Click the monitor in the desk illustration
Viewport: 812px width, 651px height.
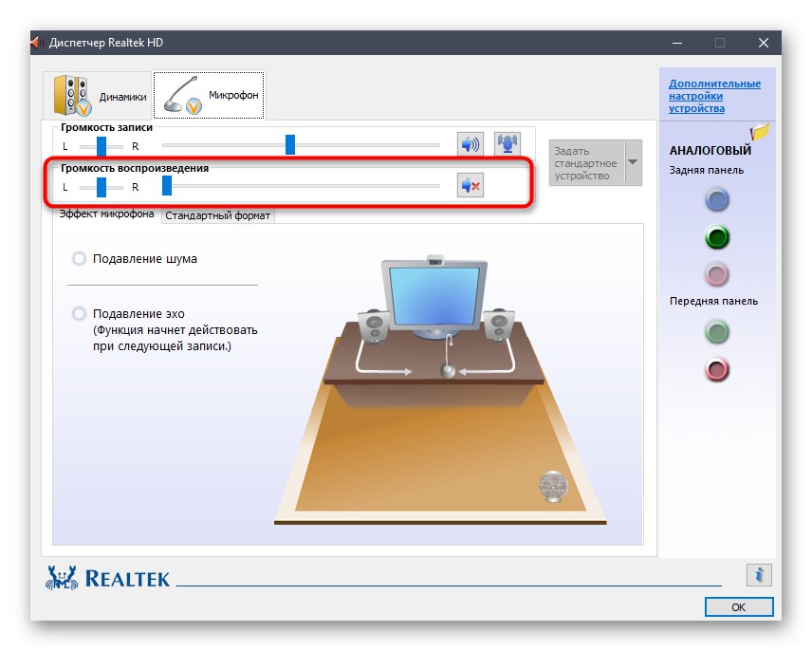pyautogui.click(x=434, y=296)
